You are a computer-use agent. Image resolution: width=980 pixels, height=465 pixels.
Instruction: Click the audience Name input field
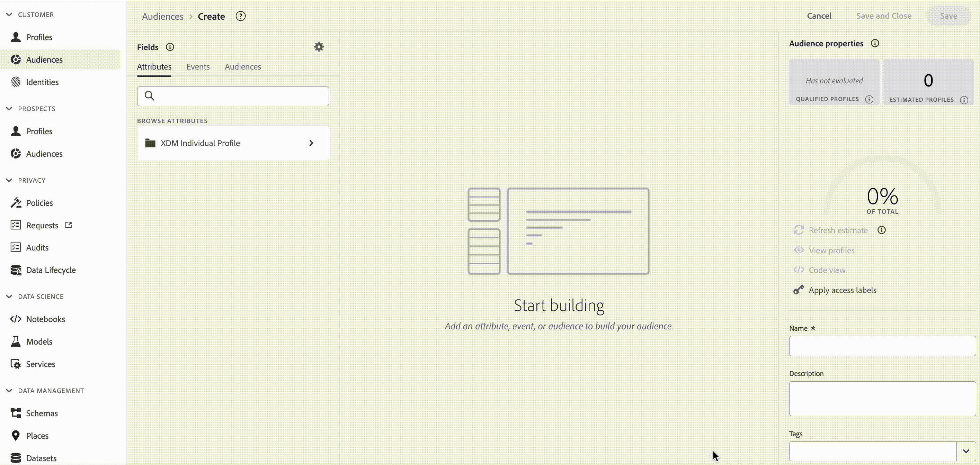(882, 346)
